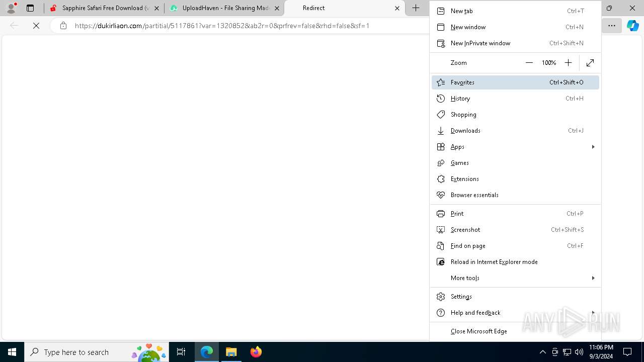Click the Games controller icon
The height and width of the screenshot is (362, 644).
coord(441,163)
